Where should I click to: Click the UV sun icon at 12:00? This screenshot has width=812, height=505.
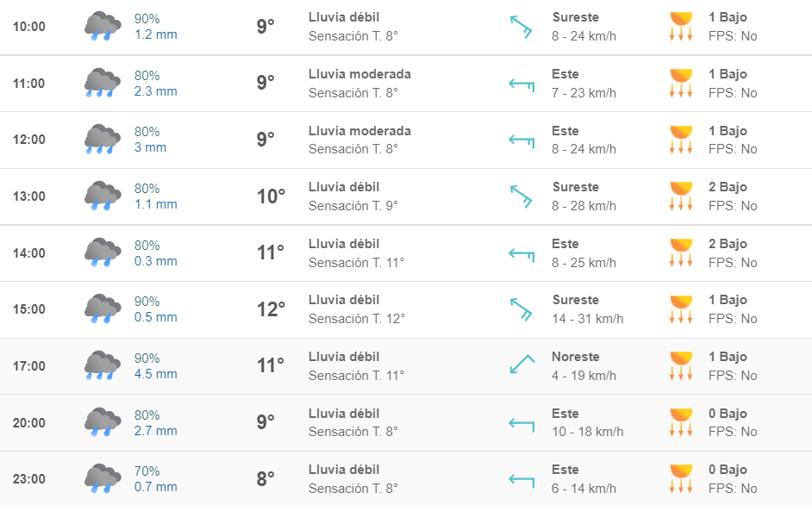click(681, 140)
